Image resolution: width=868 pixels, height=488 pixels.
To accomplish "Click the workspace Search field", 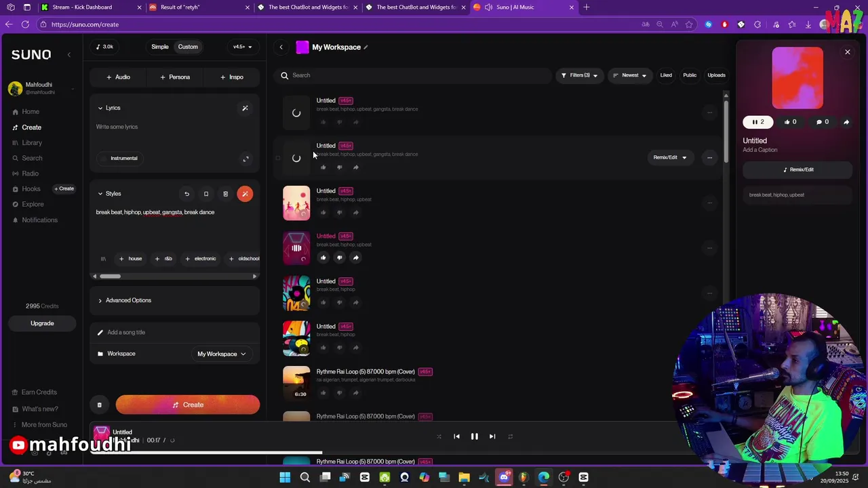I will [414, 75].
